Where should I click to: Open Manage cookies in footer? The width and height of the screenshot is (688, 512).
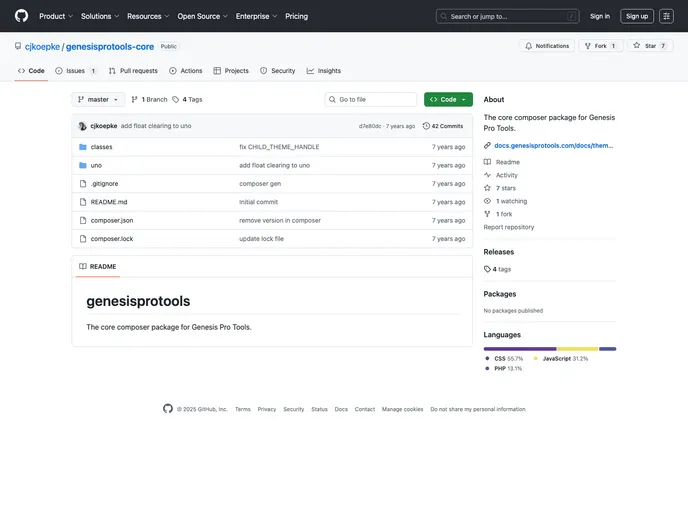402,409
